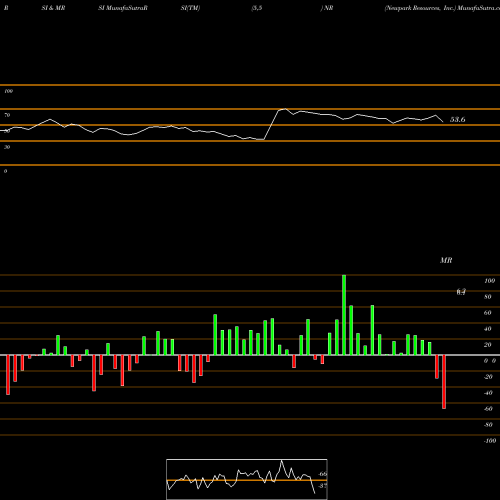Click the 'SI MunafaSutraR' header text
500x500 pixels.
(x=123, y=8)
